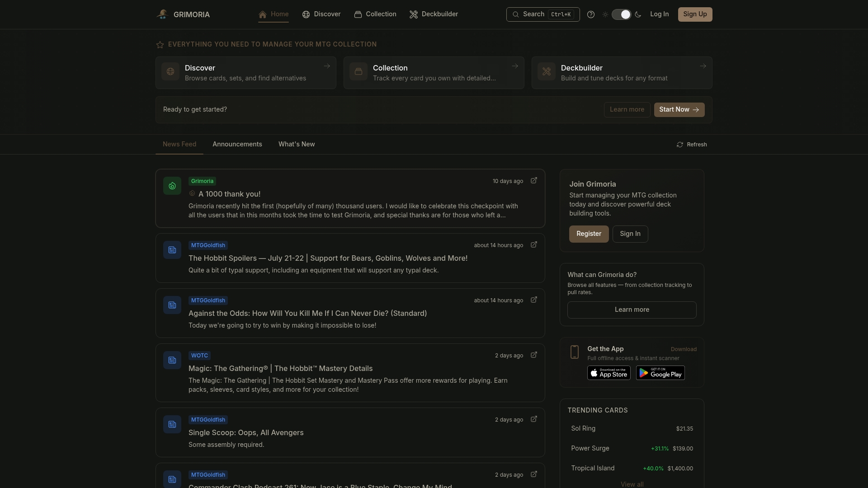Expand the Discover card arrow
868x488 pixels.
pyautogui.click(x=327, y=66)
